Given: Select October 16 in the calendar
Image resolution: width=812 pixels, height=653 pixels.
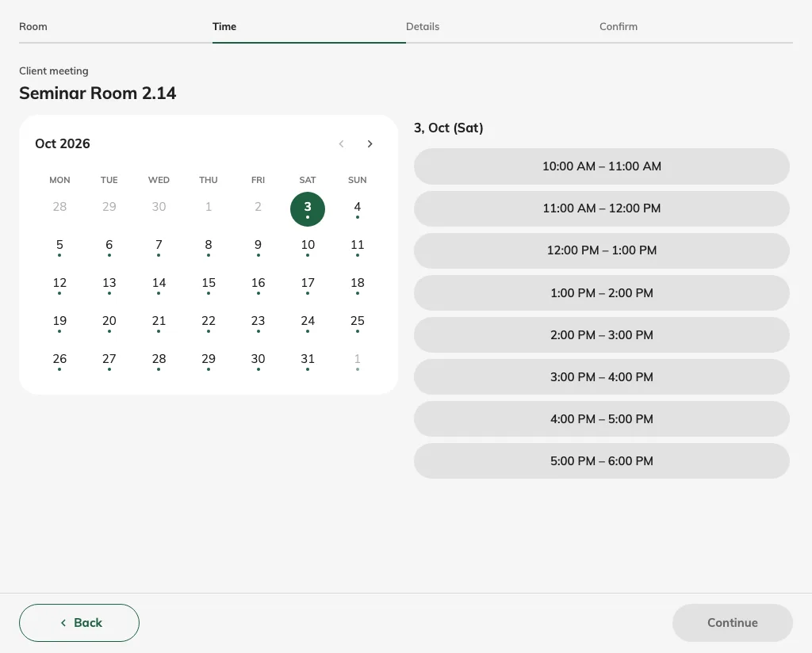Looking at the screenshot, I should (x=258, y=285).
